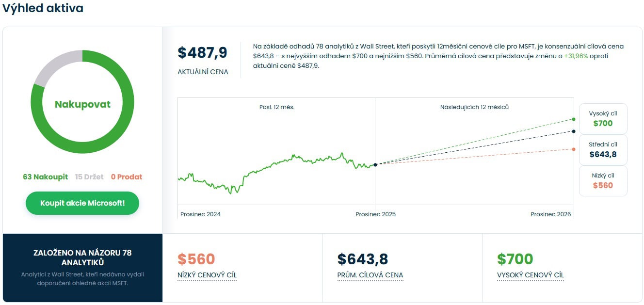Open the "VYSOKÝ CENOVÝ CÍL" underlined label
This screenshot has width=644, height=305.
point(531,275)
